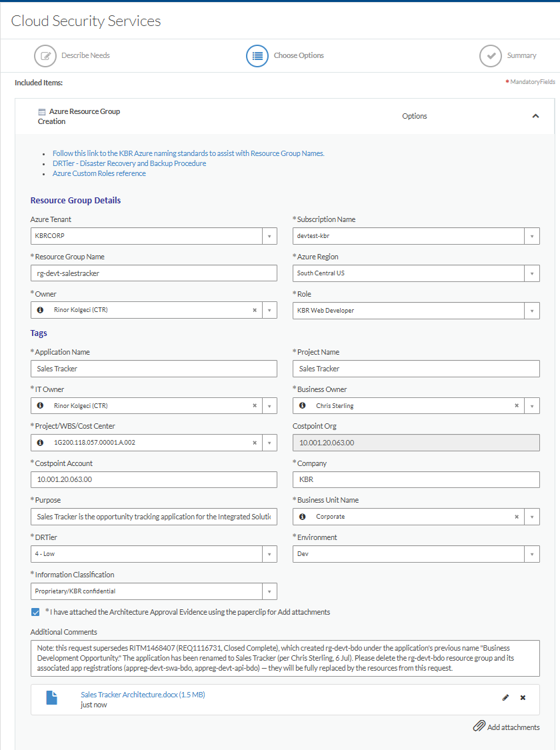The width and height of the screenshot is (560, 750).
Task: Click the greyed Costpoint Org field
Action: point(416,443)
